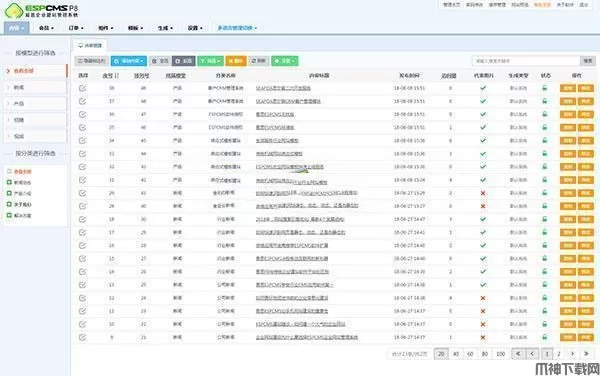Select row checkbox for ID 37
600x376 pixels.
pyautogui.click(x=82, y=101)
